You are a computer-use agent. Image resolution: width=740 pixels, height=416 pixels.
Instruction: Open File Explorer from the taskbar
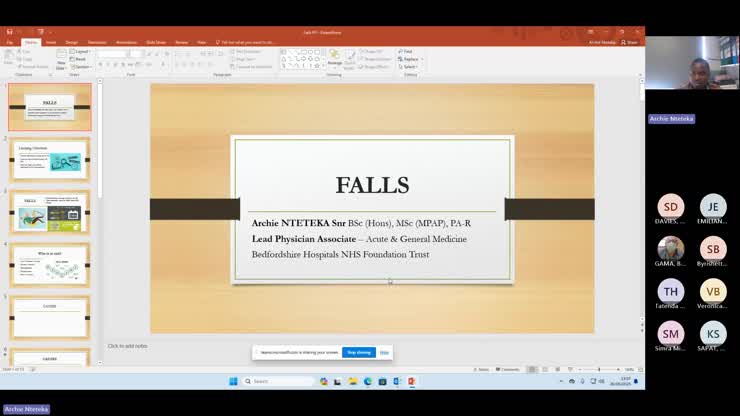click(x=353, y=381)
